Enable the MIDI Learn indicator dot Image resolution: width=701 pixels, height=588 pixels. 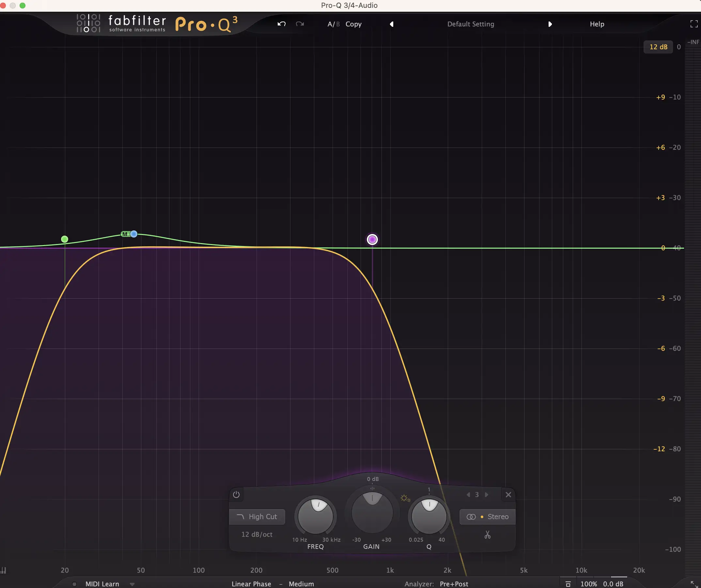[x=74, y=584]
